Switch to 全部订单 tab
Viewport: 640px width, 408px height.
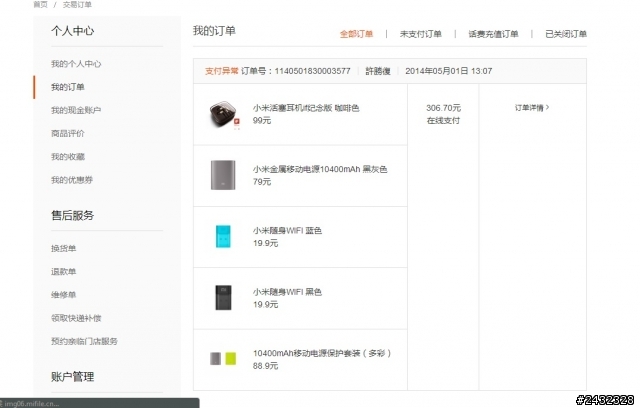coord(356,34)
